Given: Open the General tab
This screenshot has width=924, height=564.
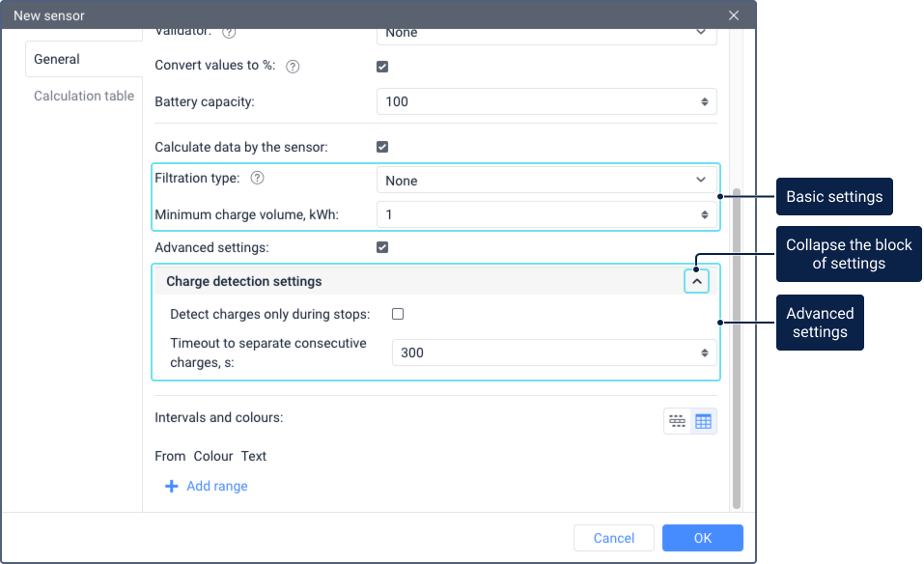Looking at the screenshot, I should point(57,59).
